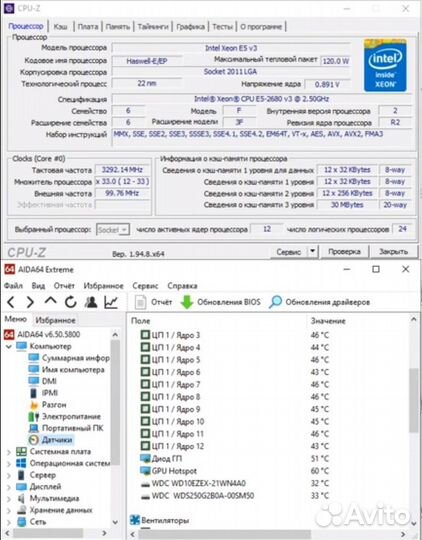Open the AIDA64 graph chart icon
Image resolution: width=422 pixels, height=540 pixels.
pyautogui.click(x=111, y=302)
